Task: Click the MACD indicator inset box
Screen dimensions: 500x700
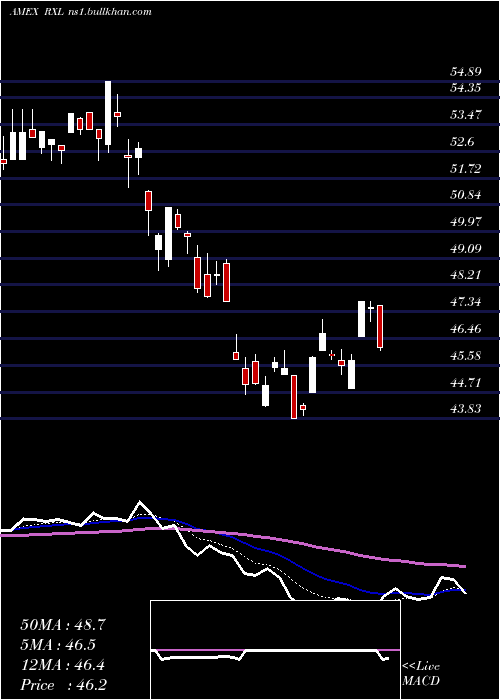Action: pos(275,650)
